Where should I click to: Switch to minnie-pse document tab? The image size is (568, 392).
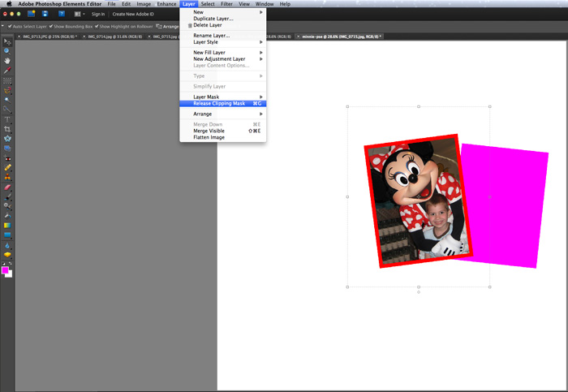(340, 37)
